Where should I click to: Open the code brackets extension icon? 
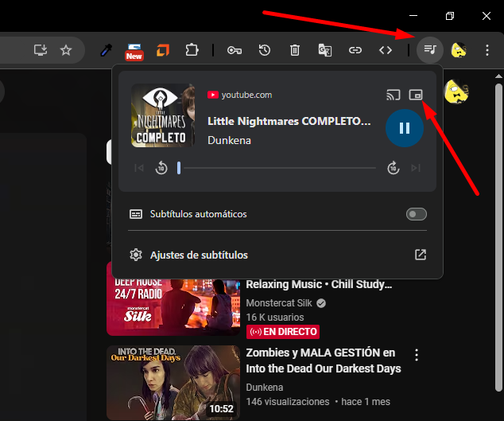(x=386, y=50)
